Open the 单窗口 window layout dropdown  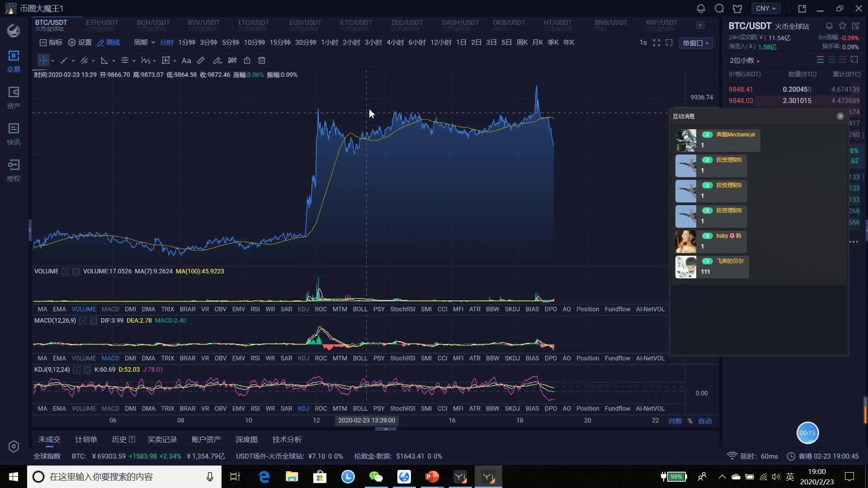click(695, 43)
